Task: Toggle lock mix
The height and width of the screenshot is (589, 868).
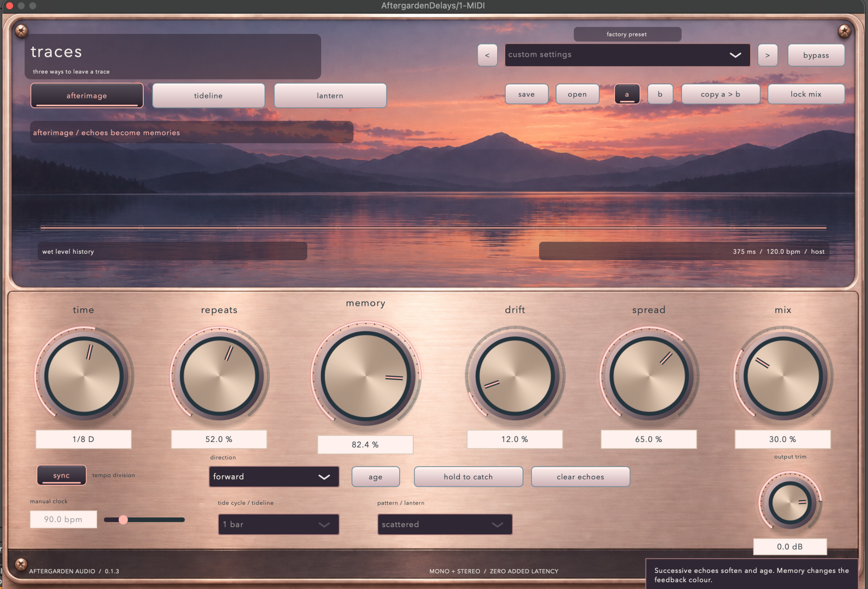Action: point(806,94)
